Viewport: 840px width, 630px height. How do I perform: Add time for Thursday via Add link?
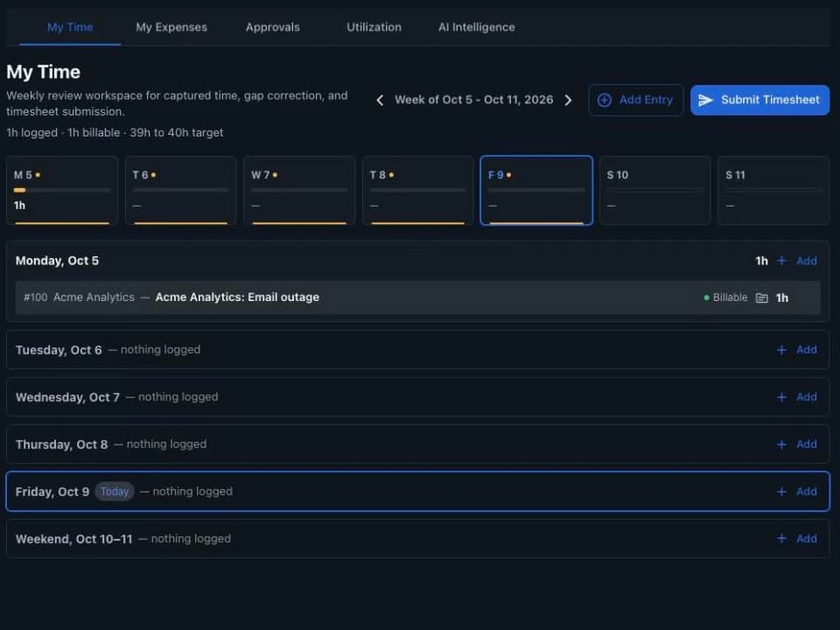point(806,444)
